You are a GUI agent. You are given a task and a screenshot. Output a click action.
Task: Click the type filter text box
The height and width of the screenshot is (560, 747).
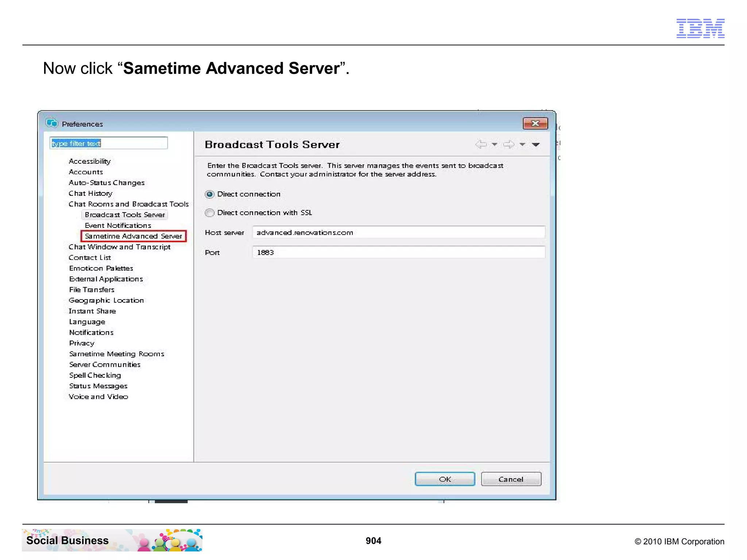pyautogui.click(x=109, y=143)
